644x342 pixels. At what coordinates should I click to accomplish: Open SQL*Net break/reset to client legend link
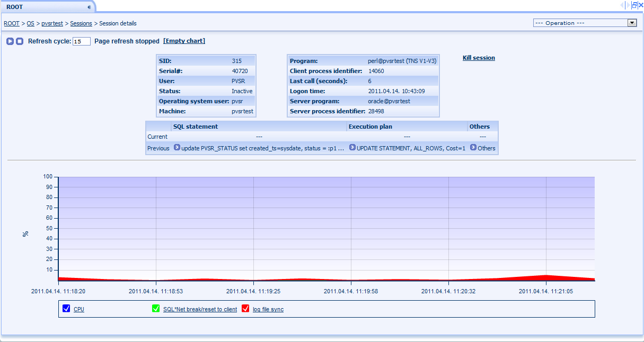tap(200, 309)
